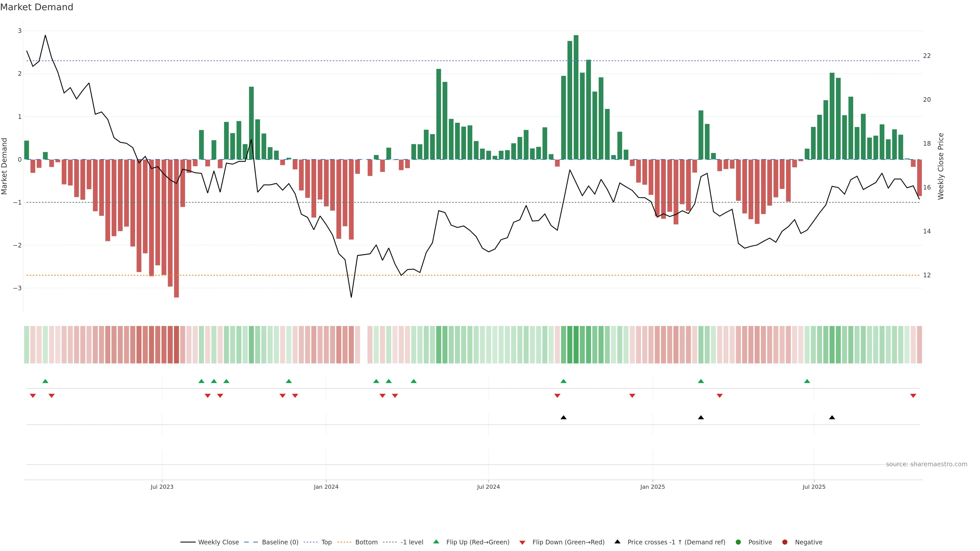980x551 pixels.
Task: Click the red Negative legend dot
Action: pyautogui.click(x=785, y=542)
